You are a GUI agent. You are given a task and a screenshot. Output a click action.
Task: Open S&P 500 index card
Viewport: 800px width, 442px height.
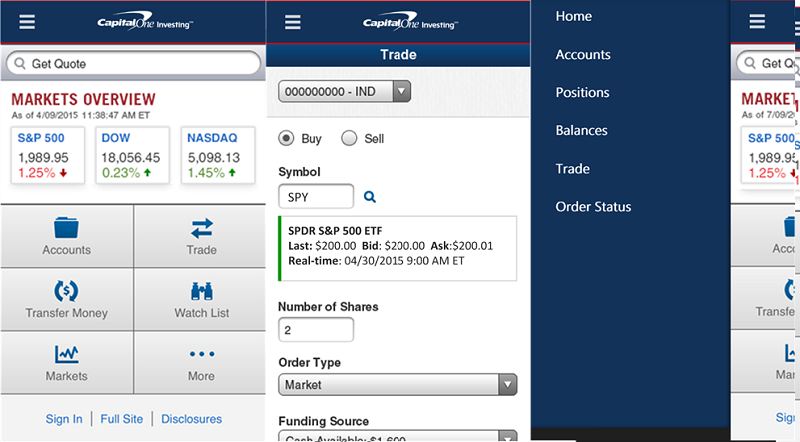tap(47, 155)
